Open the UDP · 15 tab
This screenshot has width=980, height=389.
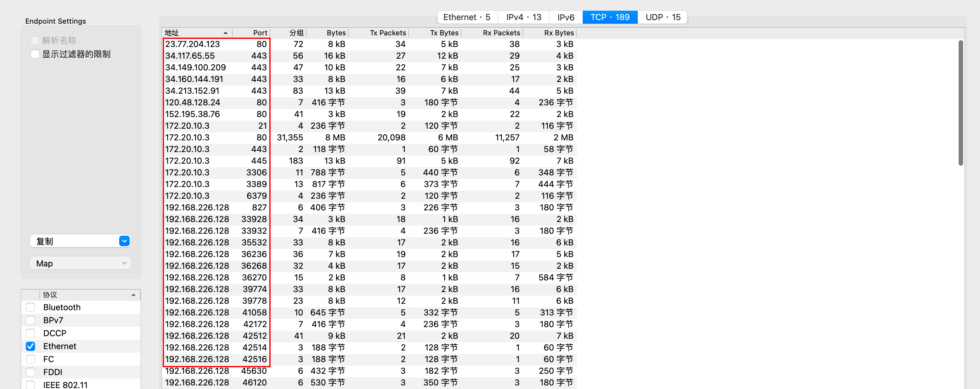[663, 17]
